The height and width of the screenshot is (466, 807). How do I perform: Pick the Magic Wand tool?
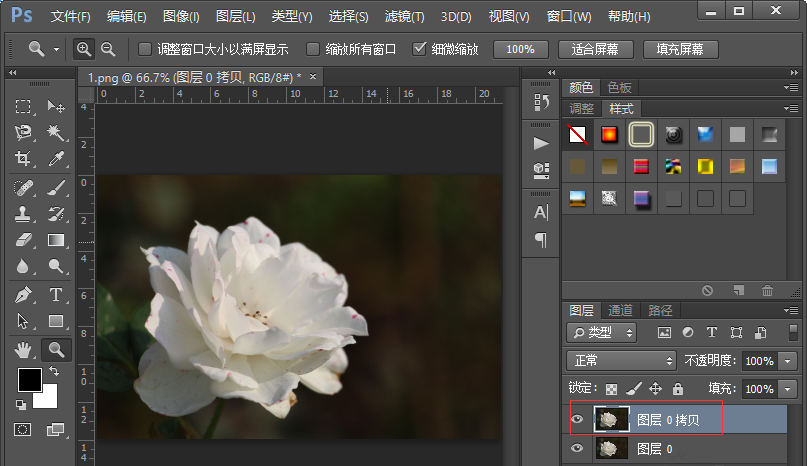56,132
